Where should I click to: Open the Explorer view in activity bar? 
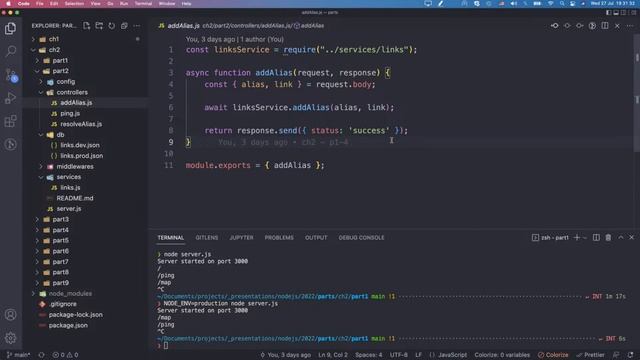(11, 29)
